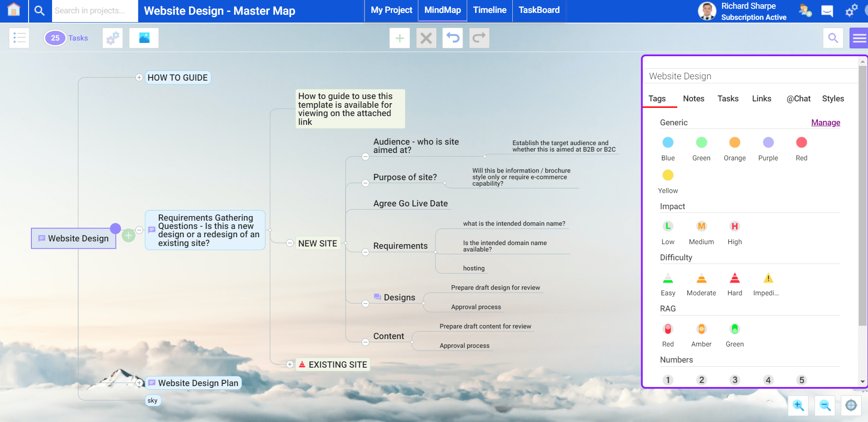Expand the HOW TO GUIDE node
This screenshot has width=868, height=422.
coord(139,77)
